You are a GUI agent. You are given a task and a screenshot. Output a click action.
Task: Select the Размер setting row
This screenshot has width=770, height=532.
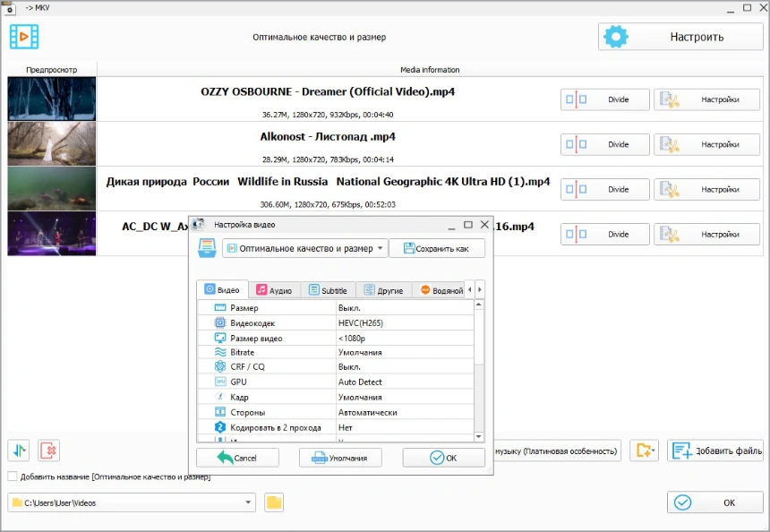[336, 308]
